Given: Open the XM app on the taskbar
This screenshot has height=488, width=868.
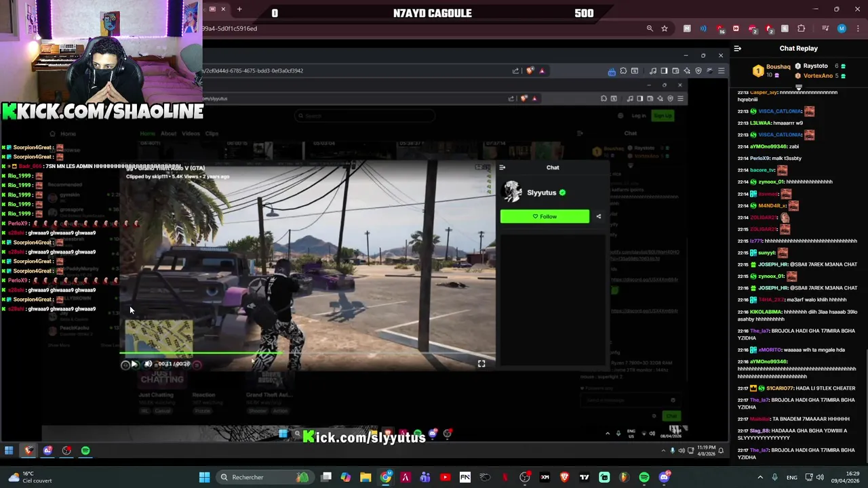Looking at the screenshot, I should tap(545, 477).
